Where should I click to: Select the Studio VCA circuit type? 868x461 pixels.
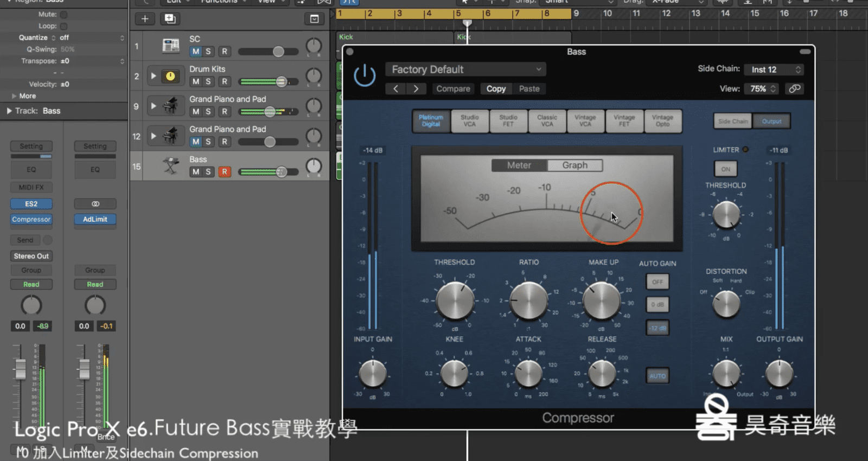(470, 121)
